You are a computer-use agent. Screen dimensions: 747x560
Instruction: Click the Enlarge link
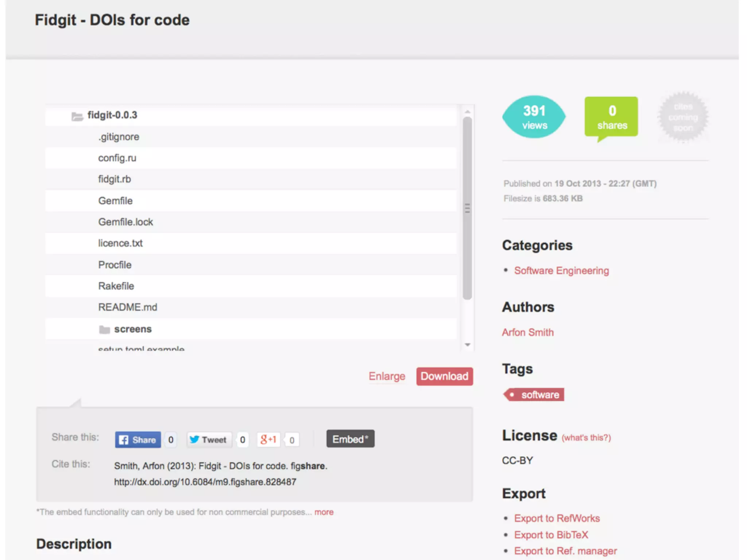(x=387, y=376)
